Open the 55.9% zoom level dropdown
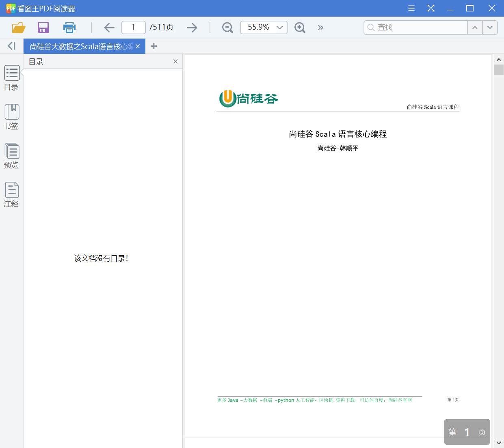 click(263, 27)
